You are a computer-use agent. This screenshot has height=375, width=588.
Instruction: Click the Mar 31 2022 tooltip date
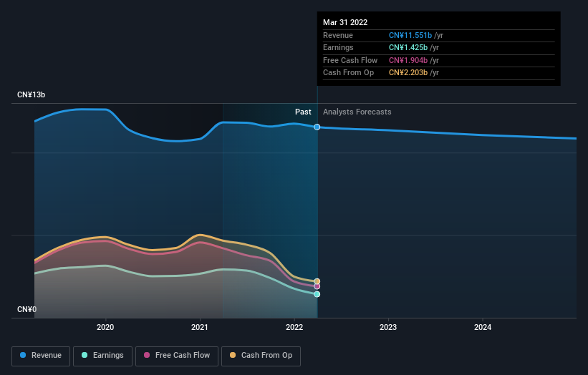(x=345, y=22)
